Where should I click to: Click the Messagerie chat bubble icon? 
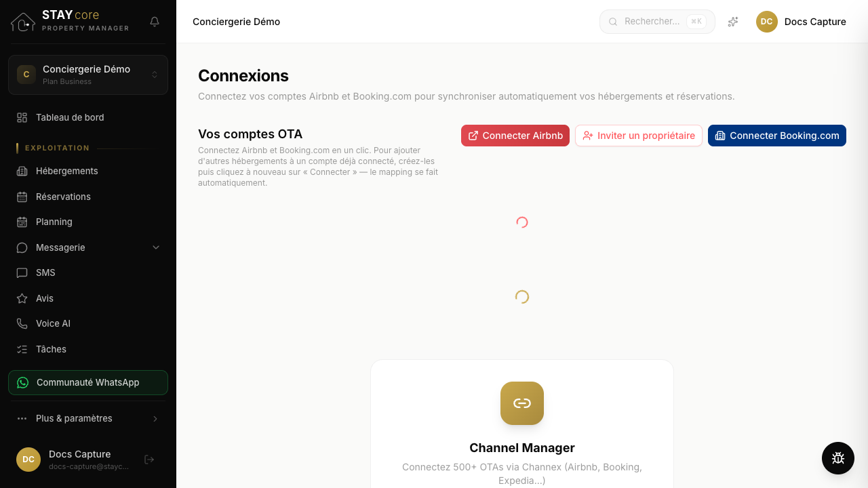[x=22, y=247]
